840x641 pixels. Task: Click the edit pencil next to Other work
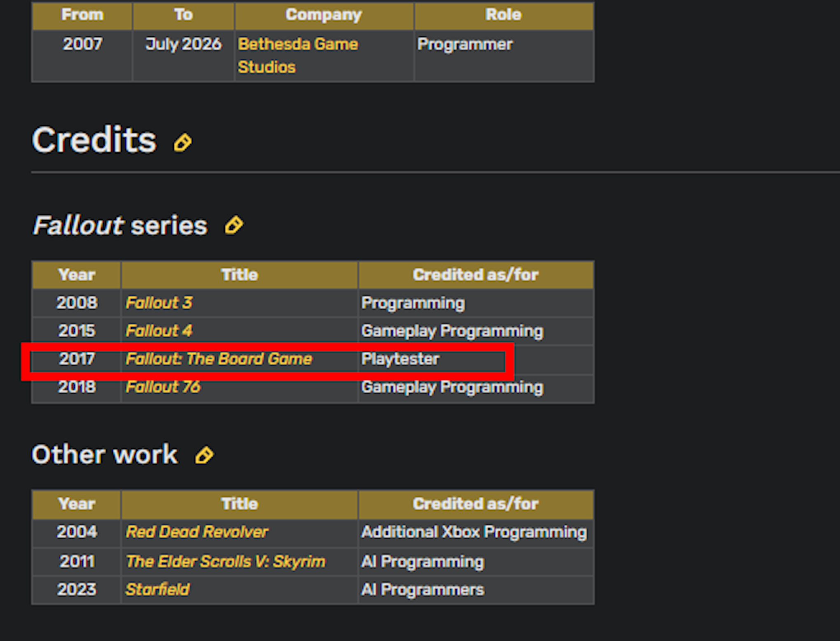204,454
